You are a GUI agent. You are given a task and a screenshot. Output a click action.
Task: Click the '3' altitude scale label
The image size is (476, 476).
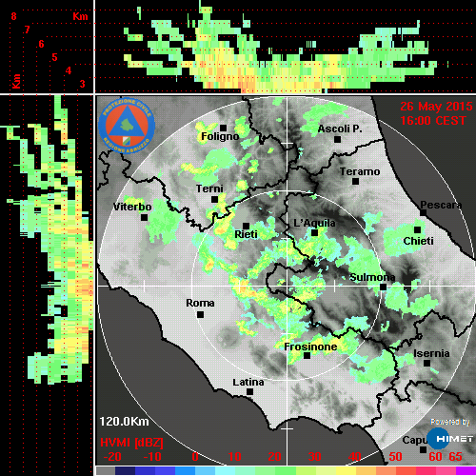[x=83, y=84]
